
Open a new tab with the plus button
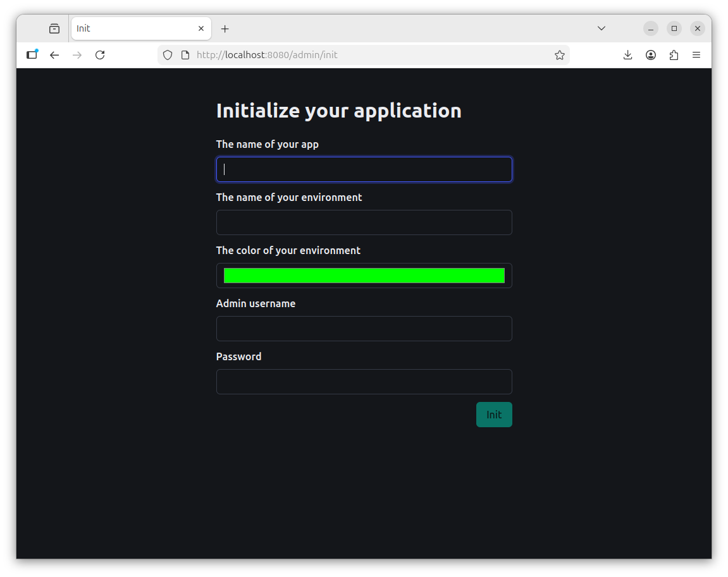pos(225,28)
